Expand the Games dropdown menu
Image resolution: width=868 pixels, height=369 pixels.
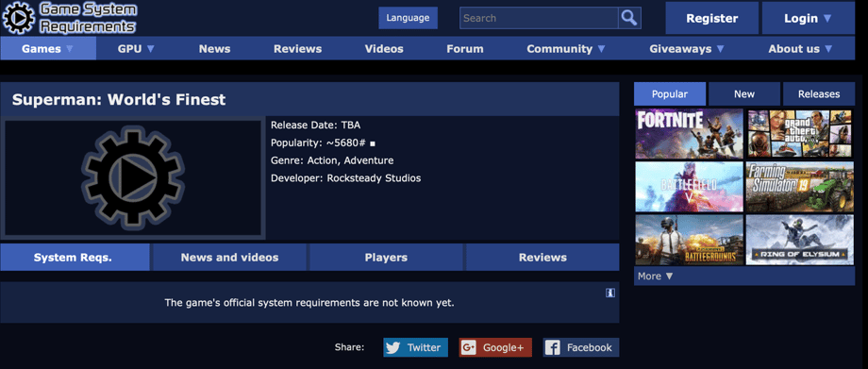48,49
